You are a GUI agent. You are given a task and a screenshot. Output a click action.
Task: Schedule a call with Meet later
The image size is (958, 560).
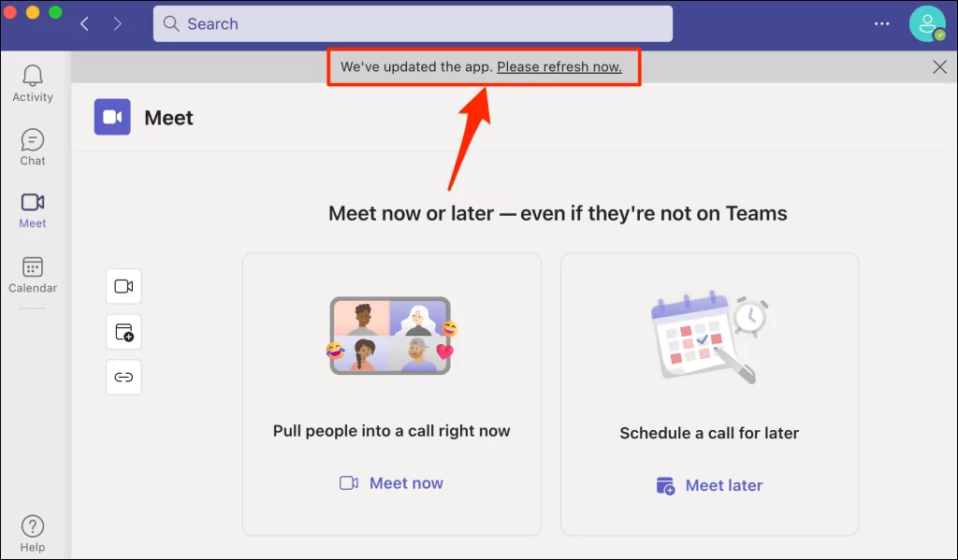(709, 485)
